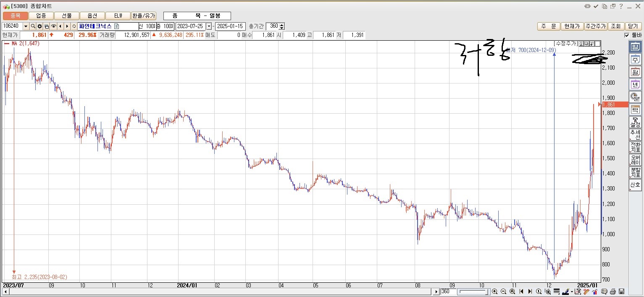Toggle the 수정주가 adjusted price label
The image size is (644, 297).
coord(565,44)
